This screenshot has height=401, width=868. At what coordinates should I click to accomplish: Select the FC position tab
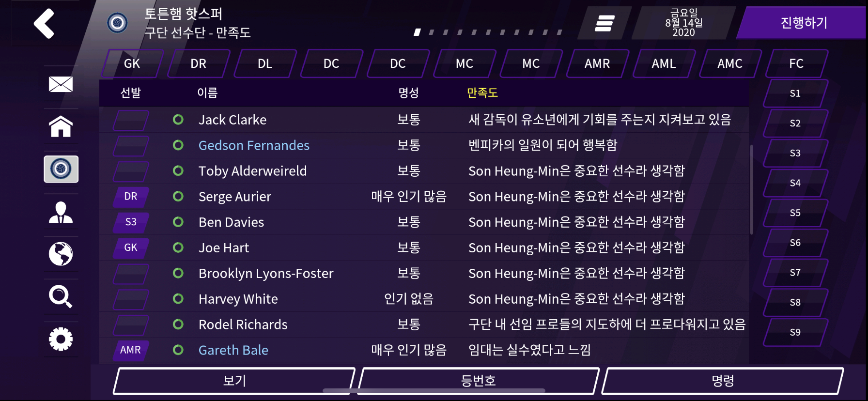pos(796,63)
